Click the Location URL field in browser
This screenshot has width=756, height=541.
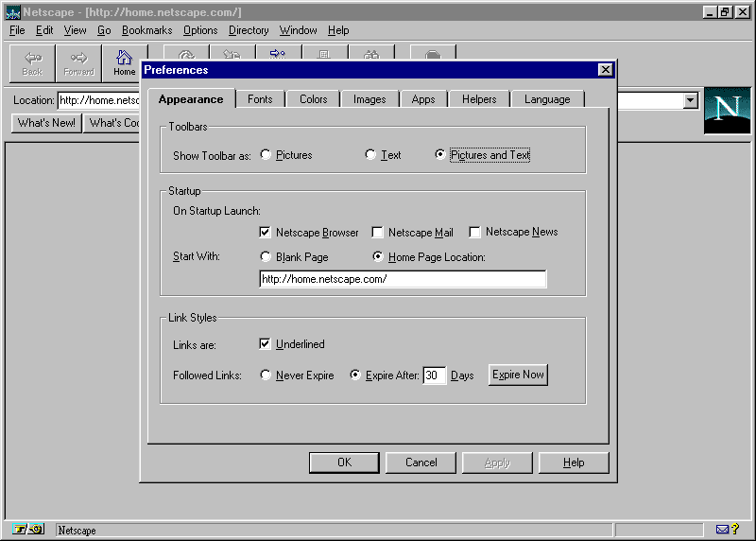coord(99,100)
